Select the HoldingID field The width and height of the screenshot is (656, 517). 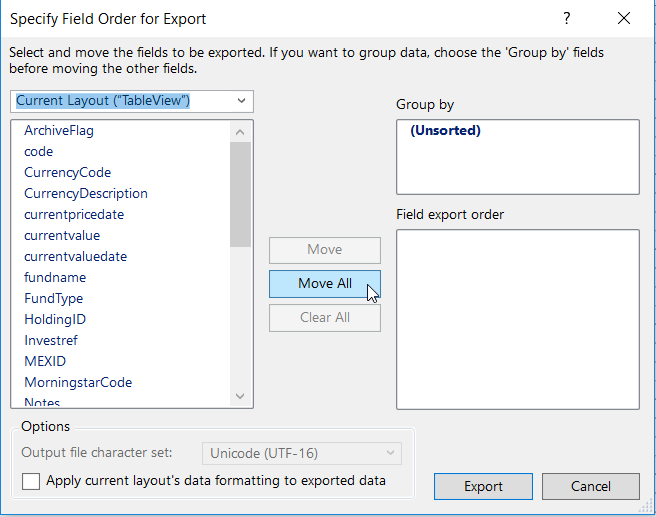pos(55,320)
